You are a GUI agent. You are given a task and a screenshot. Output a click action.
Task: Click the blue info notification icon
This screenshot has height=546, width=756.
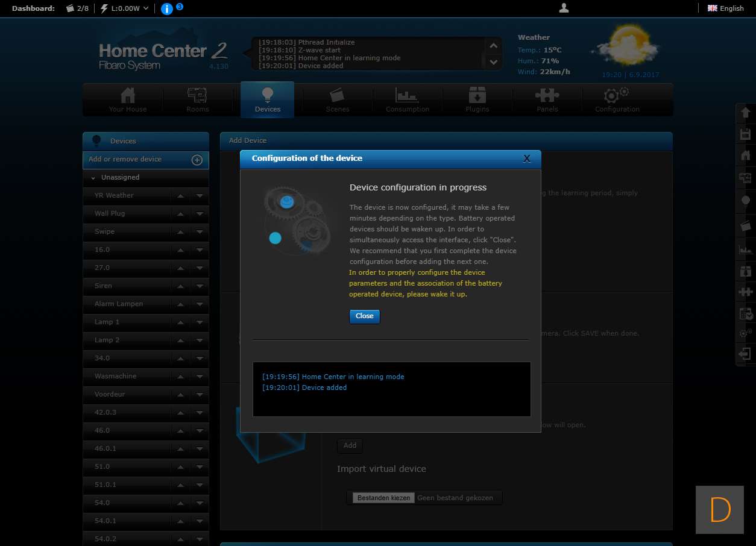[x=167, y=9]
